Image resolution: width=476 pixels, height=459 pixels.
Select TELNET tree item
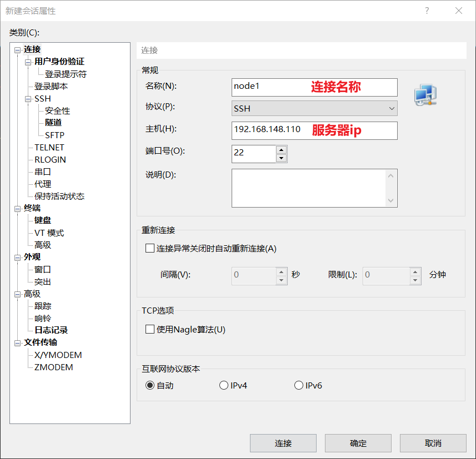pyautogui.click(x=49, y=148)
